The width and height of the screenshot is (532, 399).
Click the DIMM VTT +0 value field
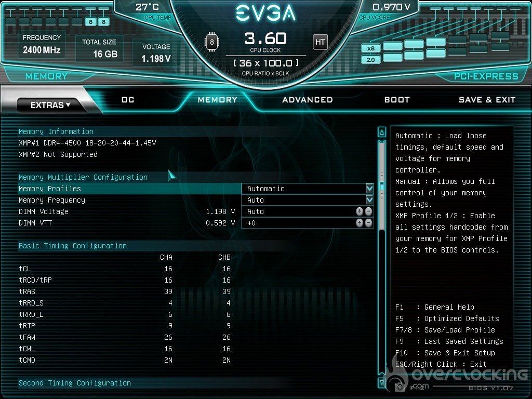[x=308, y=223]
